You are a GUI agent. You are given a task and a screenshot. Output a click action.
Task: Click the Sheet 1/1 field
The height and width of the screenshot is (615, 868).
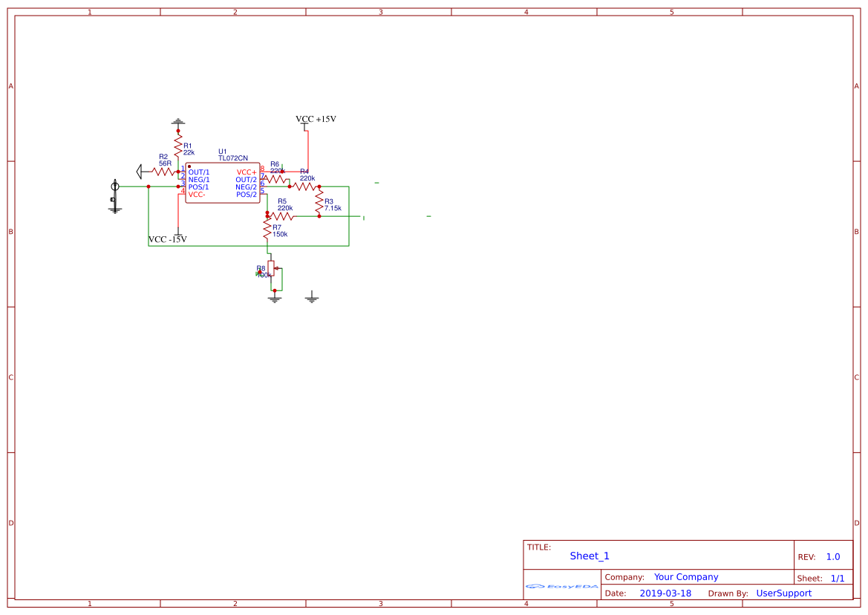pyautogui.click(x=838, y=577)
